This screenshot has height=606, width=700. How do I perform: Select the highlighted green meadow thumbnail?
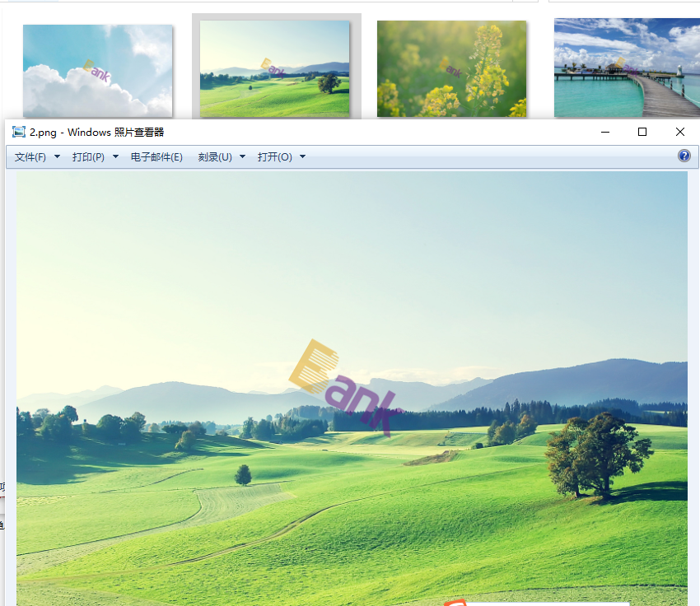275,68
